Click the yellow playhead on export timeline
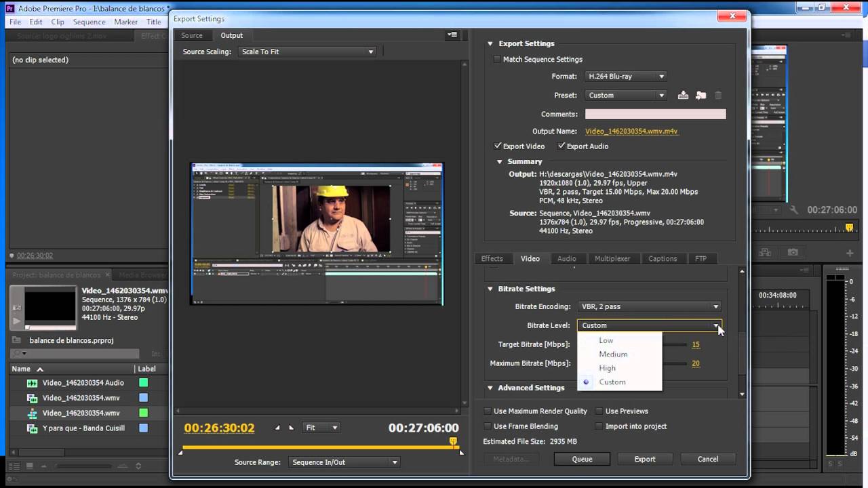Screen dimensions: 868x488 (454, 442)
